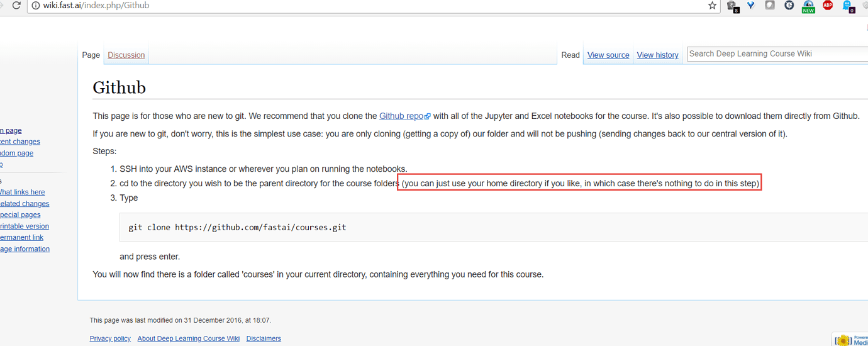The image size is (868, 346).
Task: Open the blue Ghostery ghost extension
Action: point(847,6)
